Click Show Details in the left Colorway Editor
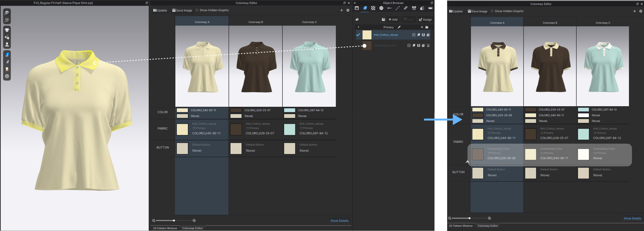This screenshot has height=231, width=644. tap(339, 221)
